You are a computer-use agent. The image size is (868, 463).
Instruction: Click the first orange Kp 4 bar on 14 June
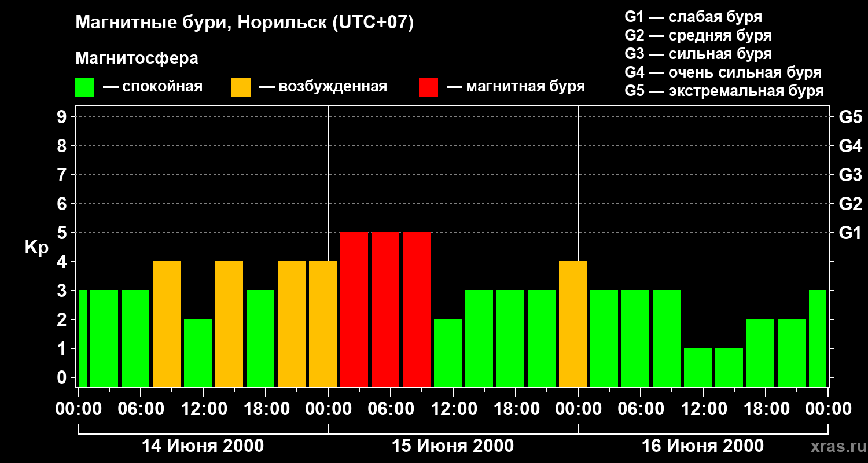pyautogui.click(x=167, y=324)
